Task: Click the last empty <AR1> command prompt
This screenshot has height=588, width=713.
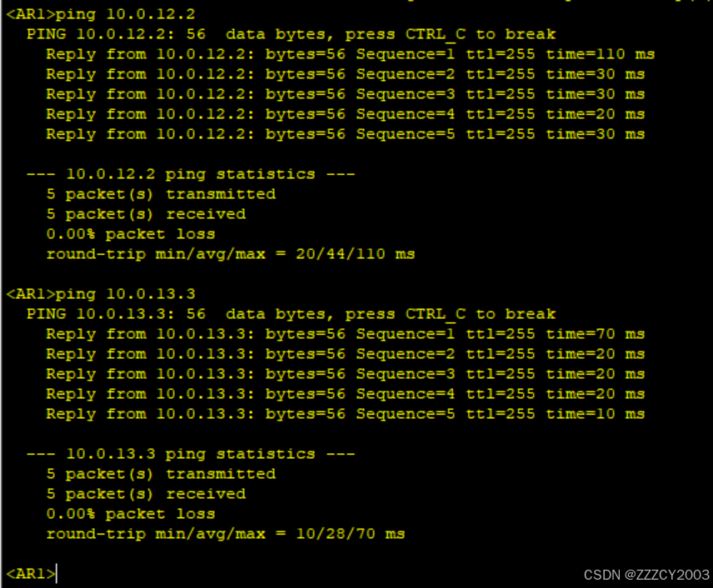Action: pyautogui.click(x=32, y=574)
